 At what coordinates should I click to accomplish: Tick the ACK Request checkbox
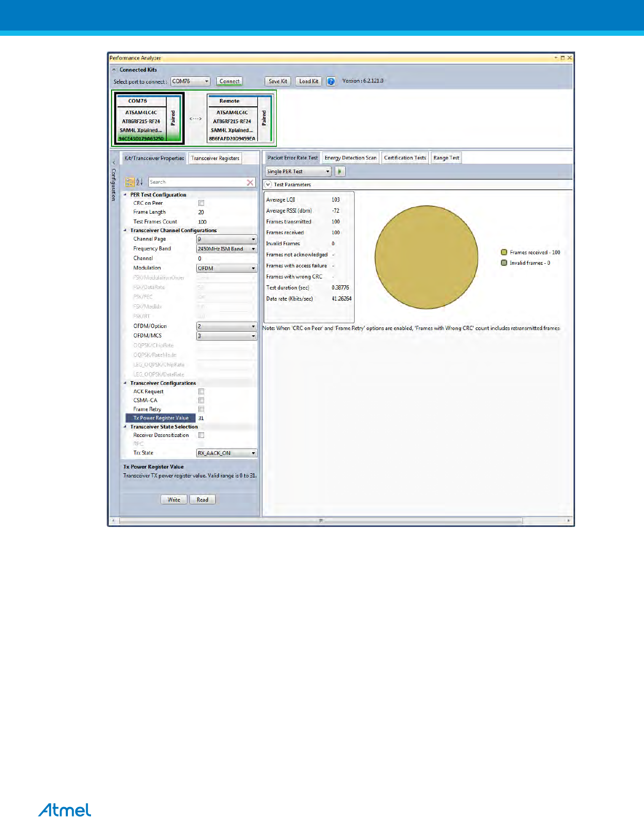click(x=201, y=392)
